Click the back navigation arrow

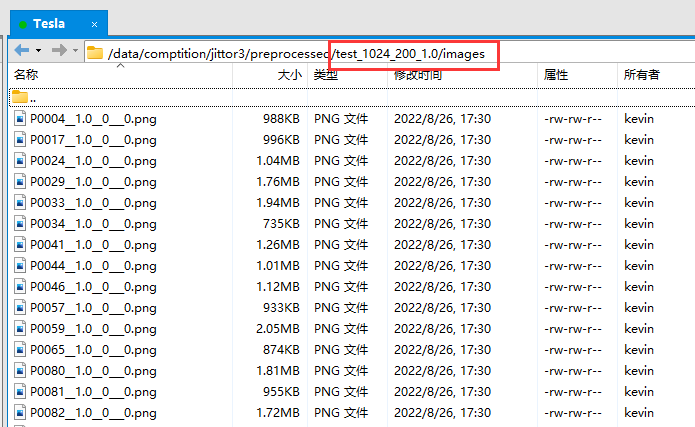coord(21,50)
